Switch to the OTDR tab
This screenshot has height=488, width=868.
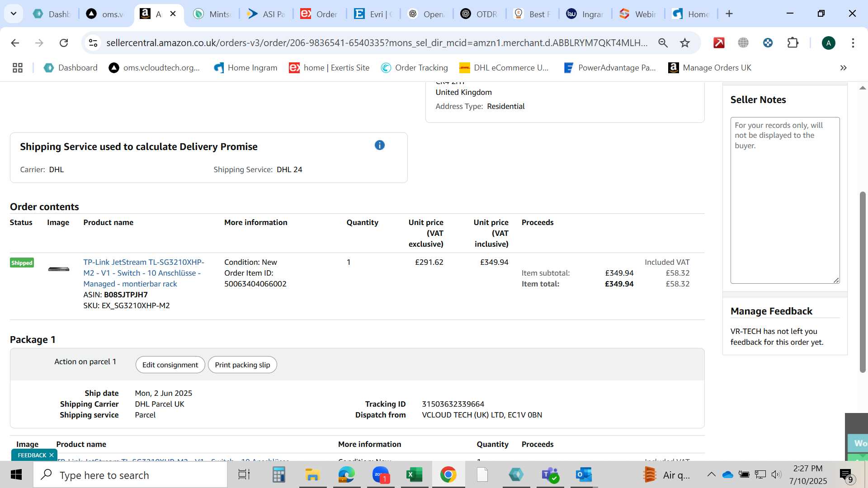coord(479,14)
